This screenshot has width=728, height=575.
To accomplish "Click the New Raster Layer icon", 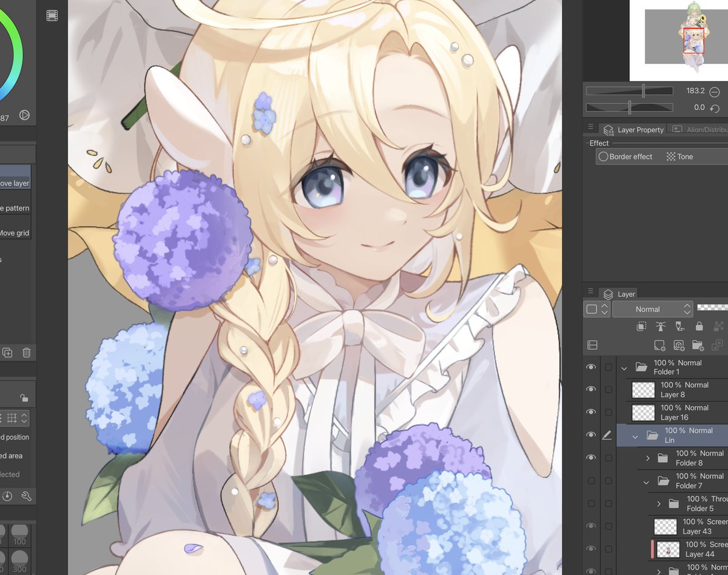I will tap(659, 345).
